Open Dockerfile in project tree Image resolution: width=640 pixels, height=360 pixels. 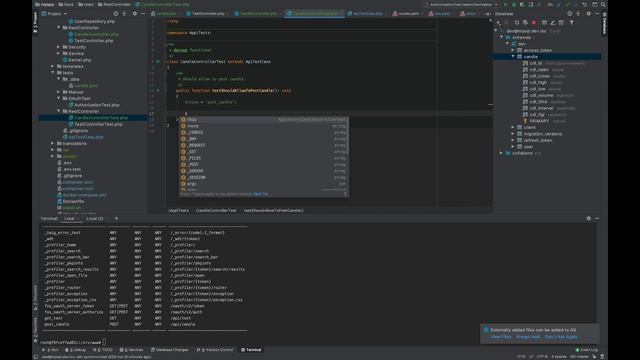pyautogui.click(x=73, y=201)
